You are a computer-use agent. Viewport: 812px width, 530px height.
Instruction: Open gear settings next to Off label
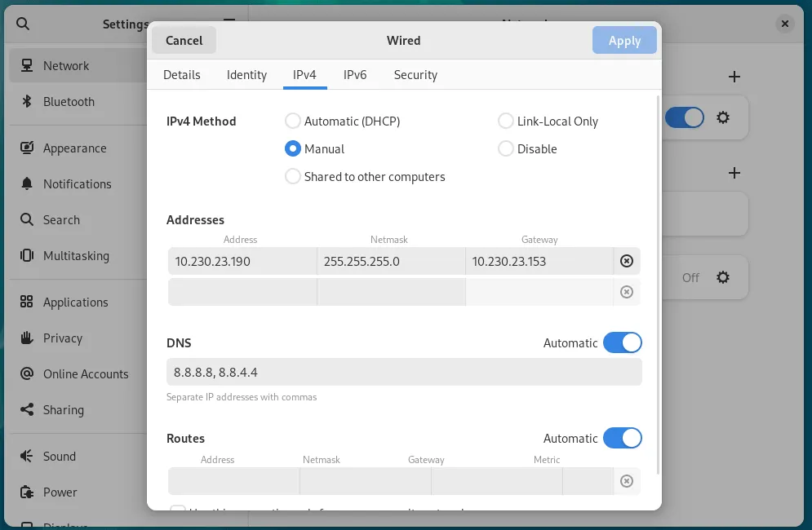tap(722, 277)
